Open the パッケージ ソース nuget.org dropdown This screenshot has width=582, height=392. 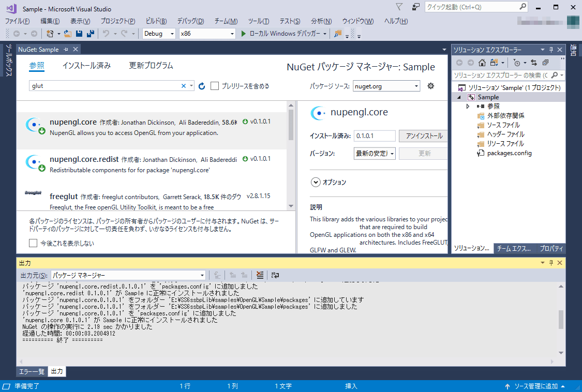click(x=386, y=86)
